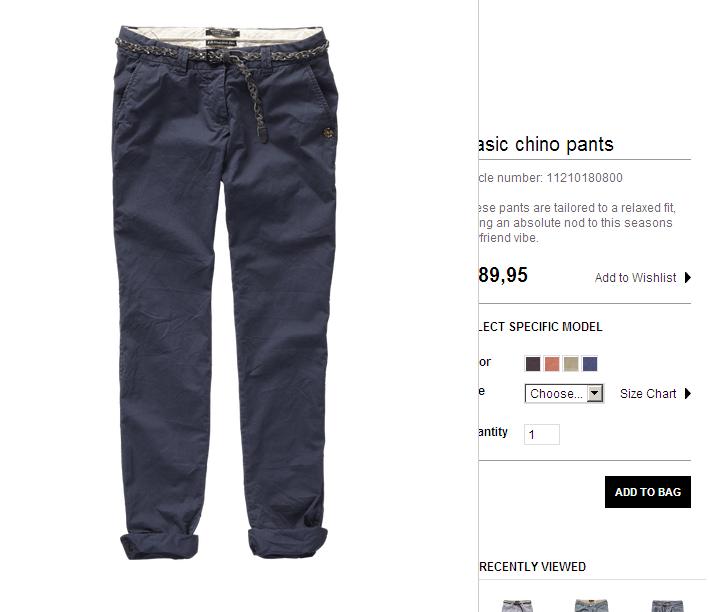Select the orange color swatch
This screenshot has width=709, height=612.
(552, 364)
